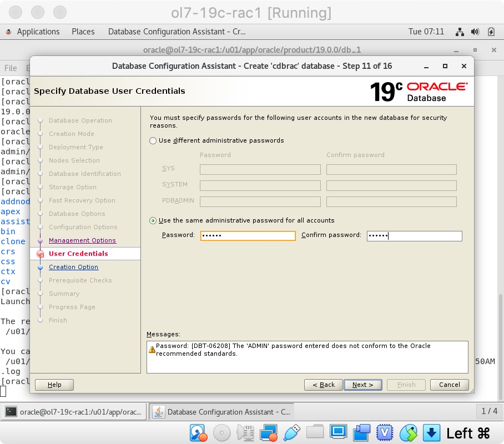The width and height of the screenshot is (504, 444).
Task: Focus the Password field for all accounts
Action: pyautogui.click(x=248, y=236)
